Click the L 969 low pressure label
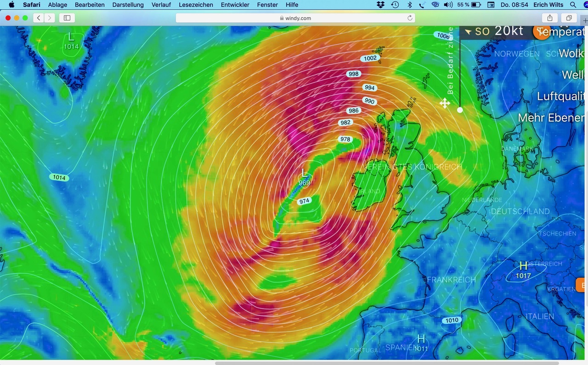This screenshot has height=365, width=588. [304, 177]
